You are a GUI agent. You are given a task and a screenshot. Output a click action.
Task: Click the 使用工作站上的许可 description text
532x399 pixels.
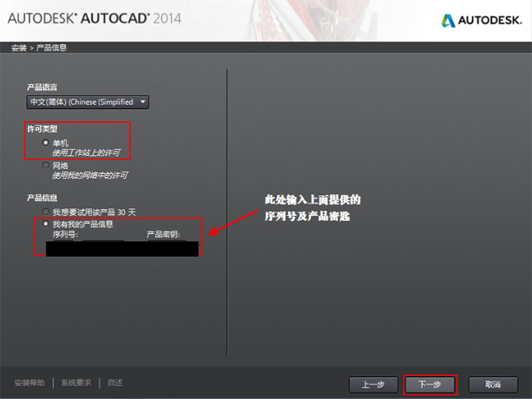(86, 153)
